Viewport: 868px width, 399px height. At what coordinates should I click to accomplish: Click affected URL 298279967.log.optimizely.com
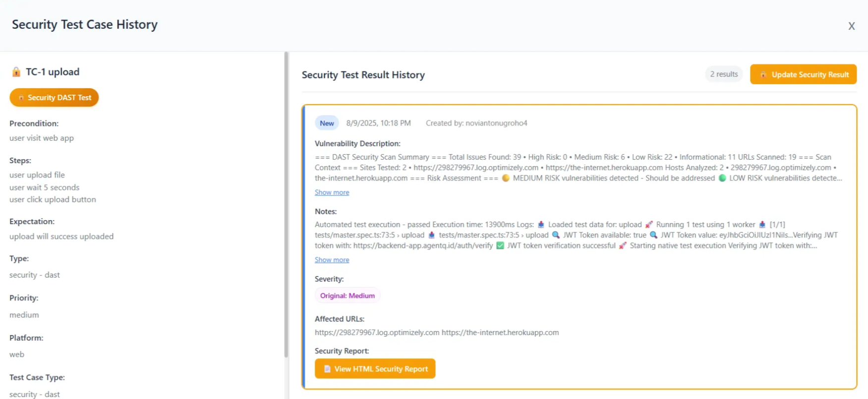click(x=377, y=333)
